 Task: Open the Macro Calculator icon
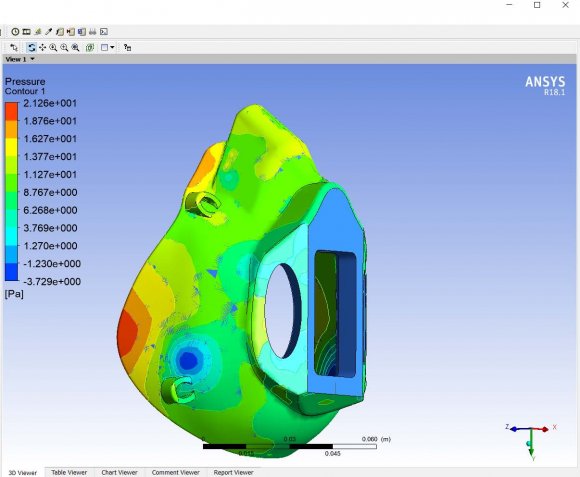71,32
